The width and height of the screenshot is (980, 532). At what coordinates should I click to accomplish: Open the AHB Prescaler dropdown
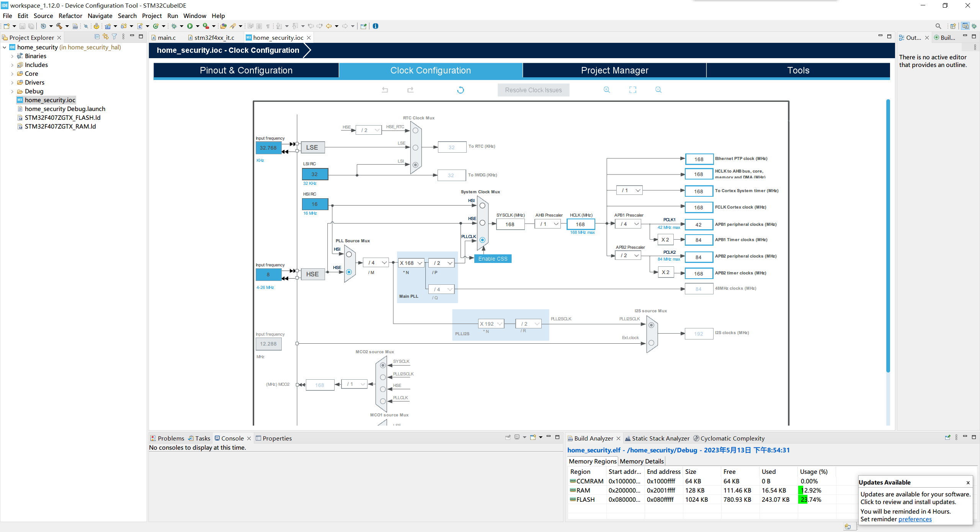point(548,224)
